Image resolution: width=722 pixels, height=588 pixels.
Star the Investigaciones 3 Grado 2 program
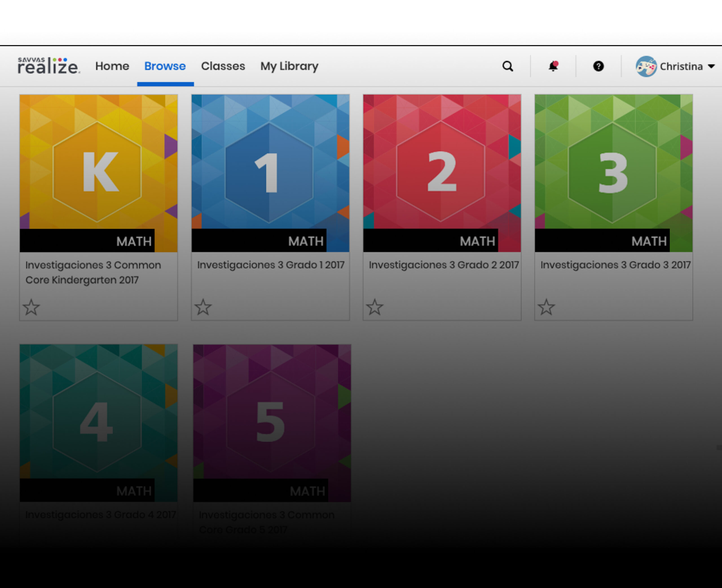coord(375,307)
